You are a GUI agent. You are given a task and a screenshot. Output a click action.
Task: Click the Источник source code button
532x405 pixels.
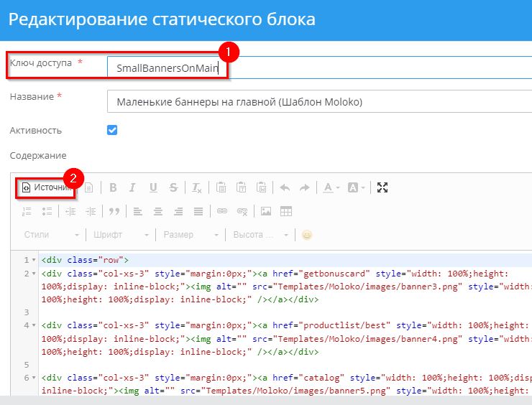(47, 187)
